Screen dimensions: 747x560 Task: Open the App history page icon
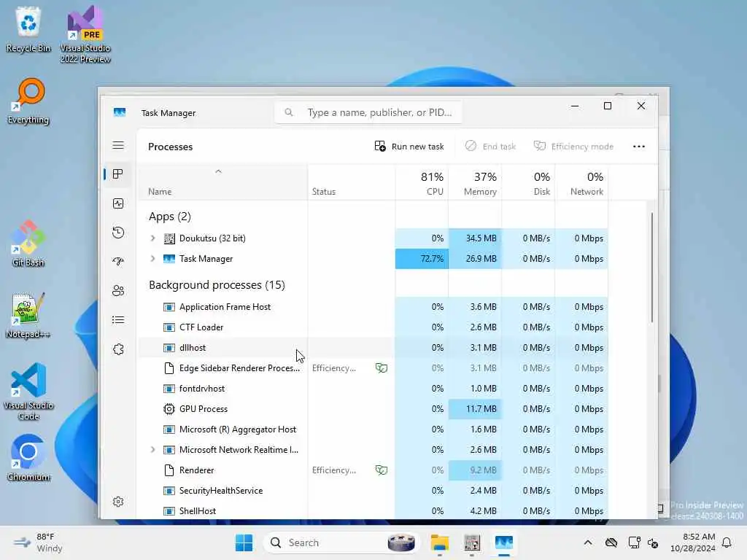tap(118, 233)
